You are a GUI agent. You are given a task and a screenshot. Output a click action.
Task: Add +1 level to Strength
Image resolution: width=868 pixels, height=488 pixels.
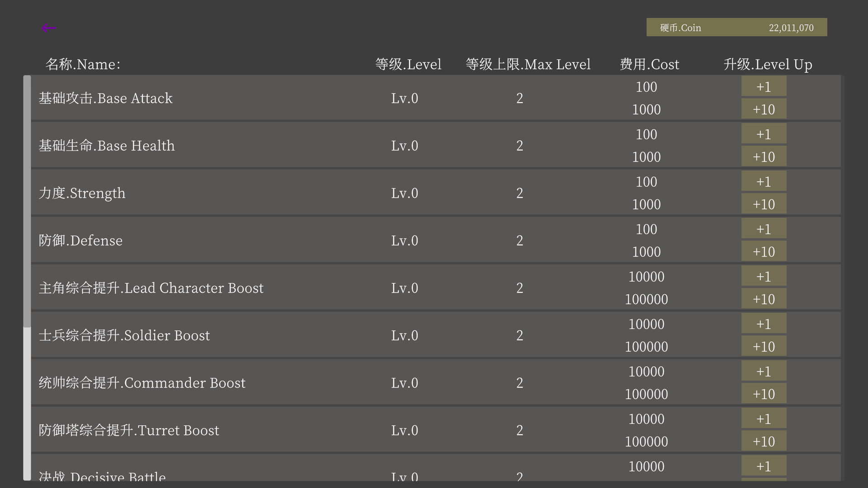(764, 182)
